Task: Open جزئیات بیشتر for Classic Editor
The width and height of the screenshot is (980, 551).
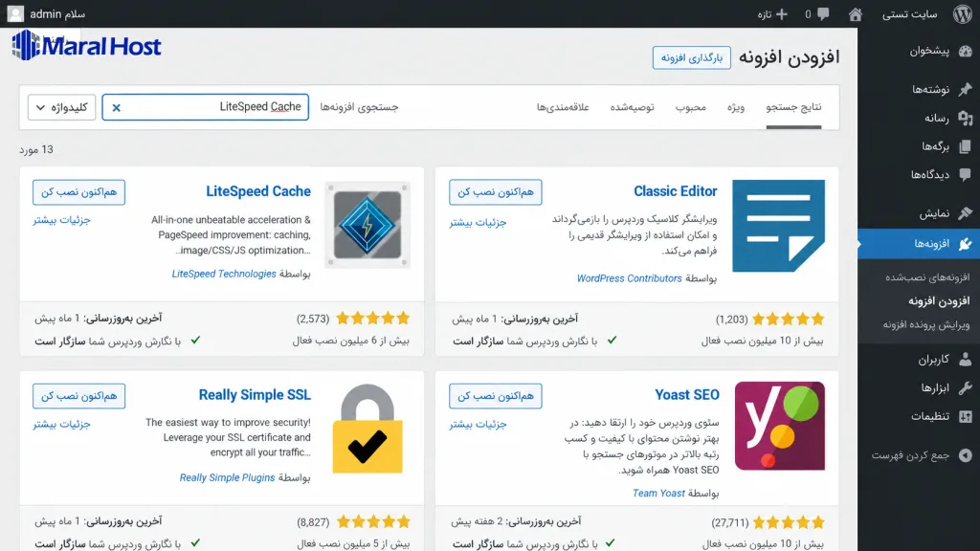Action: tap(478, 222)
